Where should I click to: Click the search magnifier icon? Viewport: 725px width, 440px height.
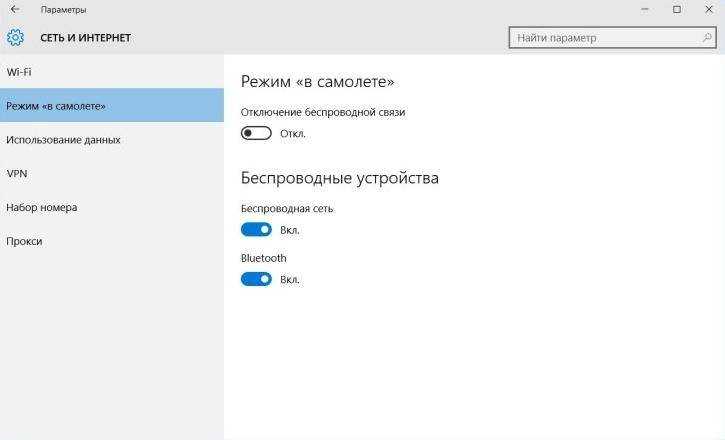[707, 37]
